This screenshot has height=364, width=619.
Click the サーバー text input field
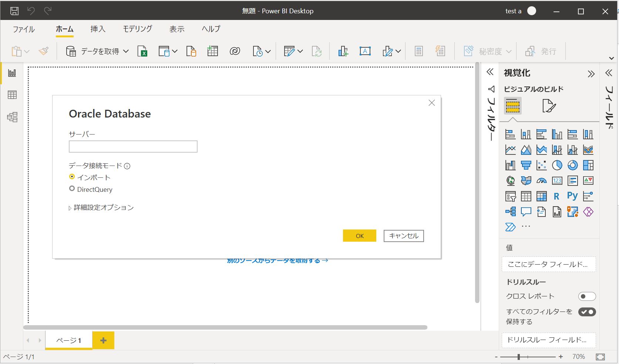point(133,147)
